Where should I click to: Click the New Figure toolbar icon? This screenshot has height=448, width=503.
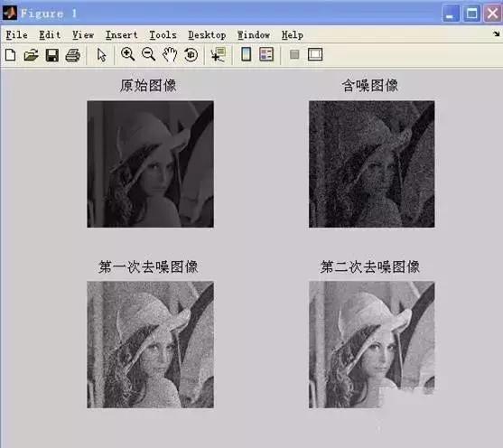[x=11, y=55]
